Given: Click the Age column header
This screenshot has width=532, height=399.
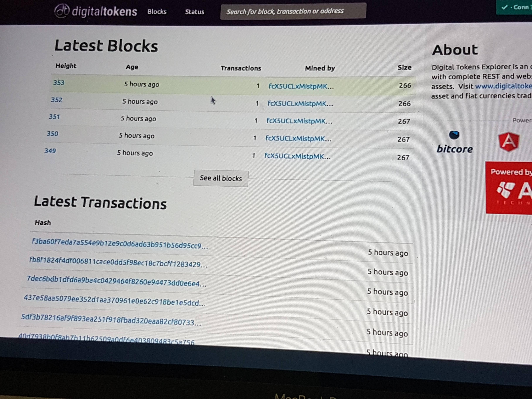Looking at the screenshot, I should (132, 67).
